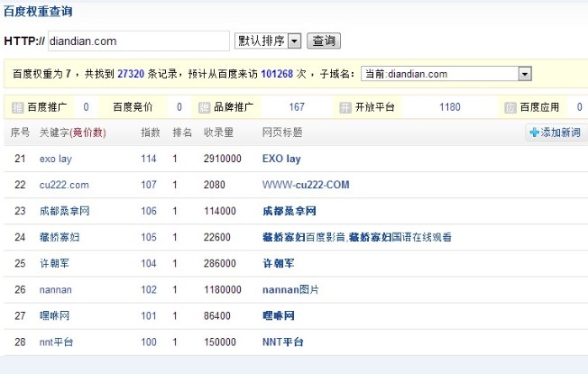This screenshot has height=374, width=588.
Task: Click row number 21
Action: pos(20,159)
